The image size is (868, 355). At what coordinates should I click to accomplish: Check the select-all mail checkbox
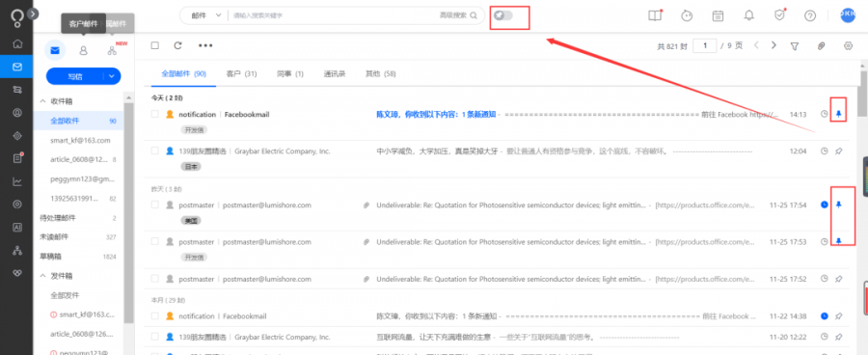click(x=155, y=46)
